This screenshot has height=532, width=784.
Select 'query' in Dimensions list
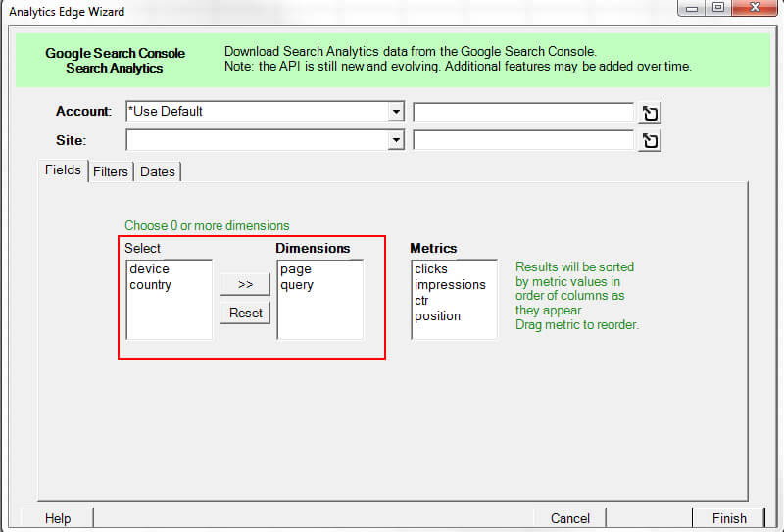[297, 285]
